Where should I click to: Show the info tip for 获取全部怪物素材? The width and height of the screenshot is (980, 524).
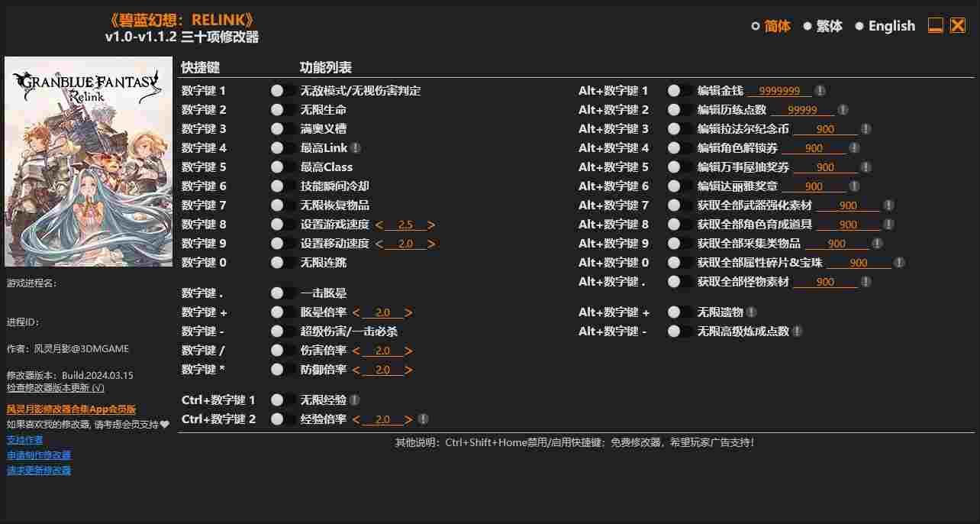866,282
